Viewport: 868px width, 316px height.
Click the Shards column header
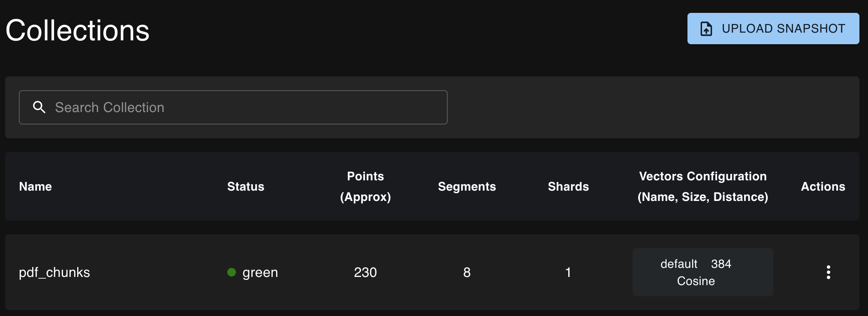point(568,186)
